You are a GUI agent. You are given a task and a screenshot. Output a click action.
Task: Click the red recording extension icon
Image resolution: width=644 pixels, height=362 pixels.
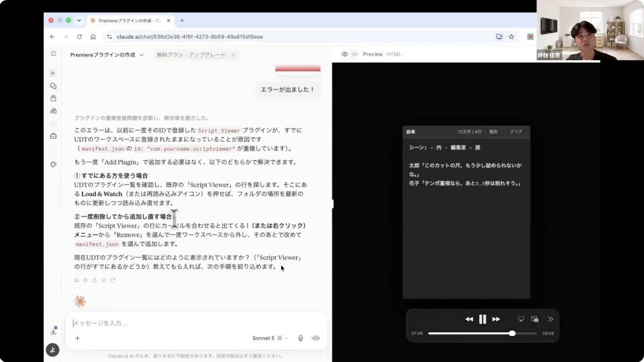tap(530, 37)
